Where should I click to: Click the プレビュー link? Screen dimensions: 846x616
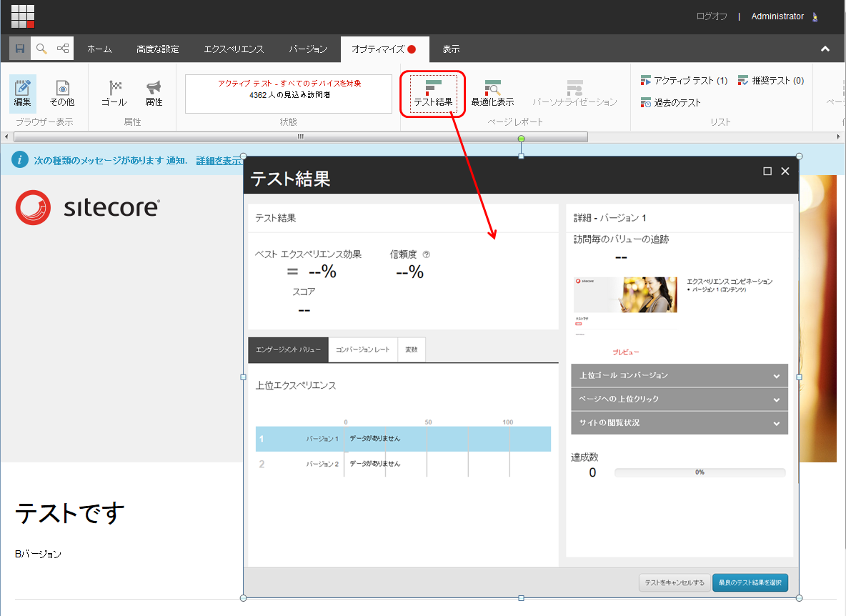625,352
